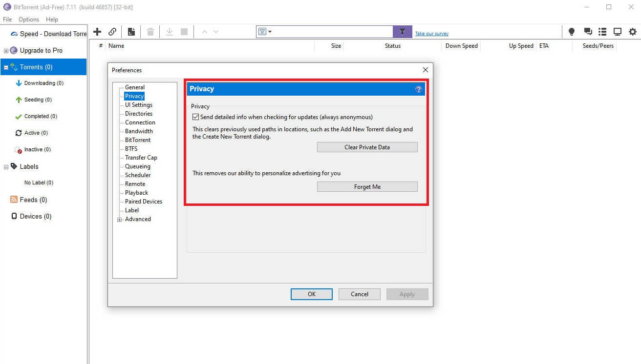Image resolution: width=641 pixels, height=364 pixels.
Task: Click Add Torrent from URL link icon
Action: pos(112,32)
